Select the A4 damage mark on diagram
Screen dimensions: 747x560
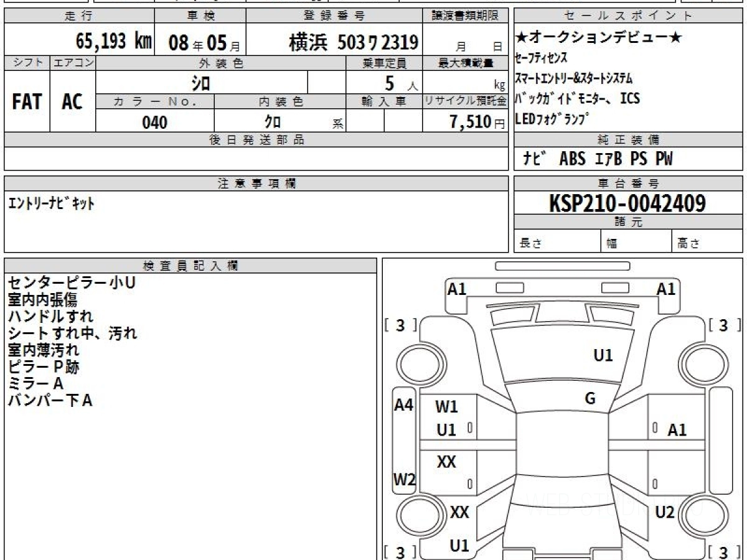click(x=404, y=405)
